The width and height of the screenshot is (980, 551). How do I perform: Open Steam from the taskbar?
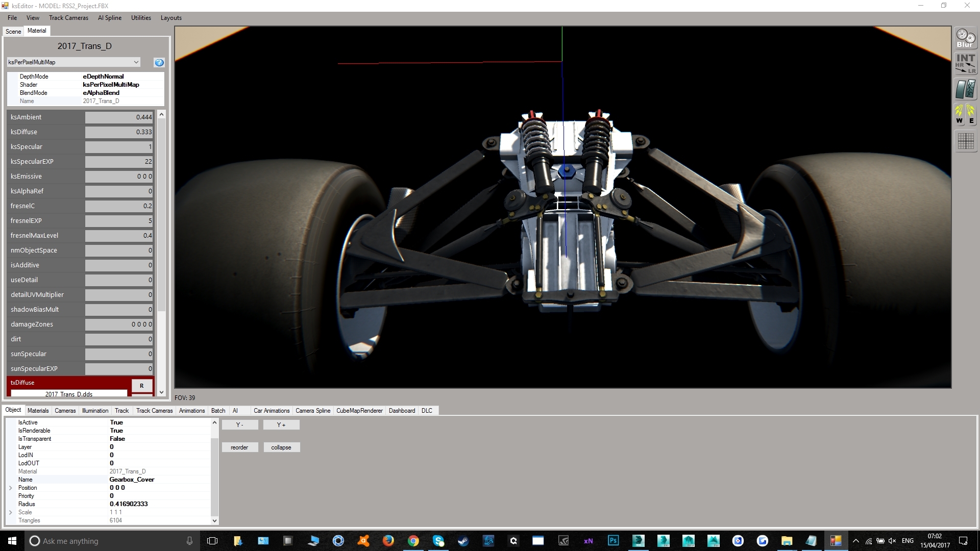[x=463, y=541]
